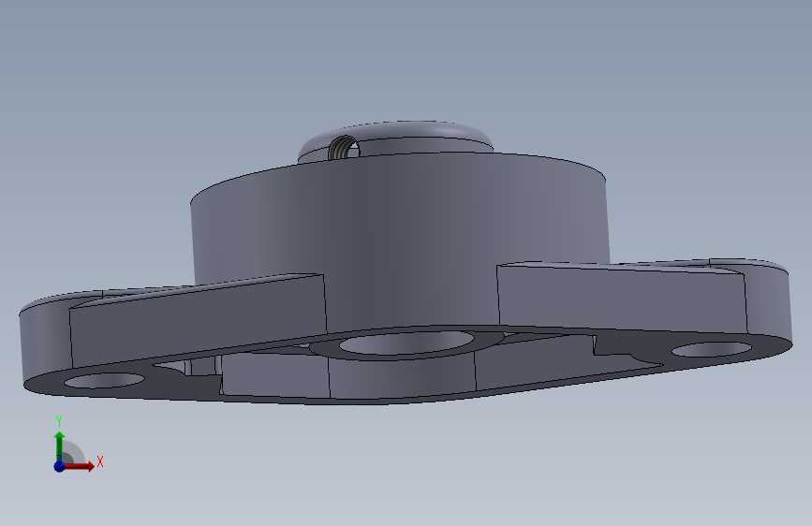The height and width of the screenshot is (526, 812).
Task: Click the red X axis arrow of the triad
Action: pyautogui.click(x=78, y=466)
